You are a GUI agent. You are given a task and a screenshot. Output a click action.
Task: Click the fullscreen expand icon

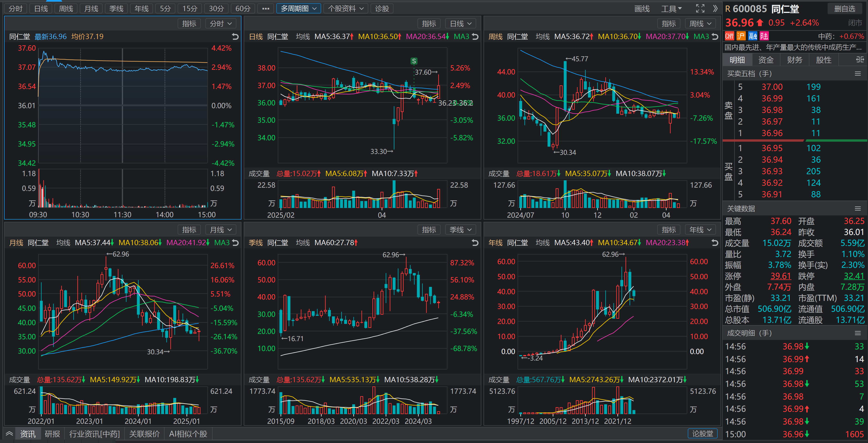700,8
